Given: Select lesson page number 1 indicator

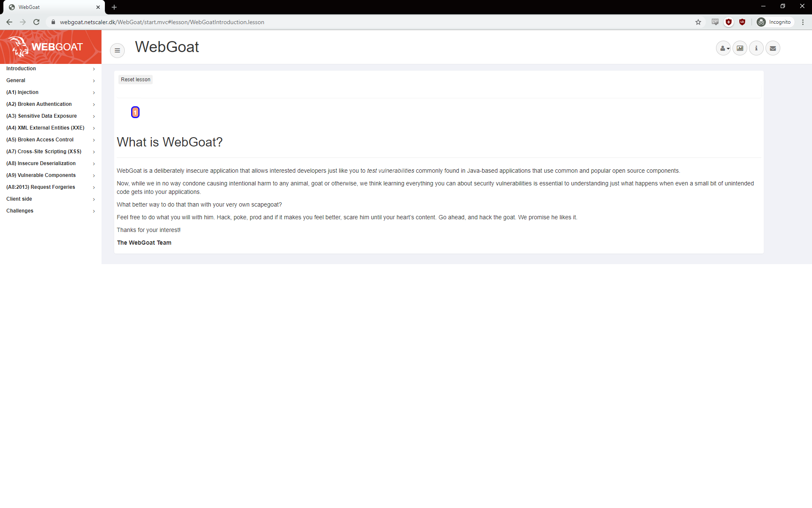Looking at the screenshot, I should coord(135,112).
